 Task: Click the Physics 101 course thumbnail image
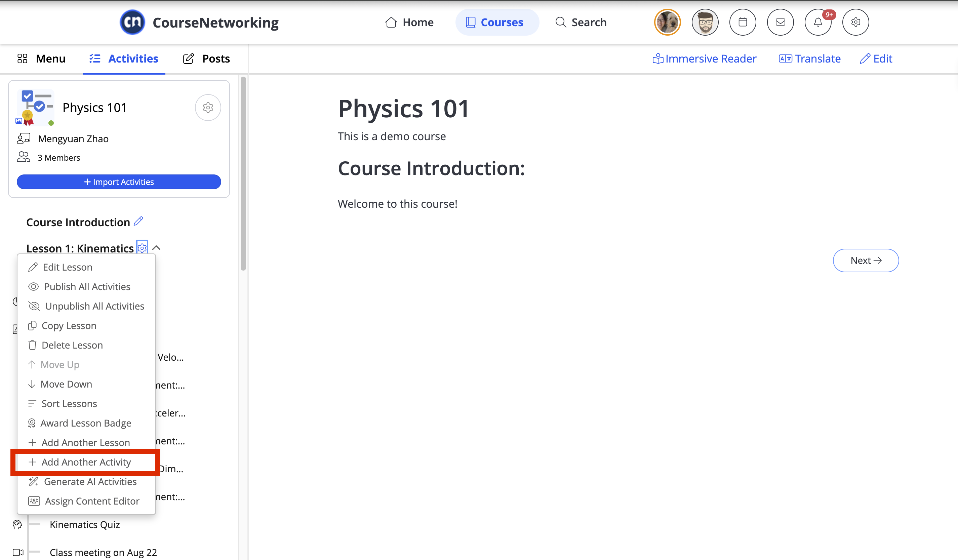click(x=35, y=108)
